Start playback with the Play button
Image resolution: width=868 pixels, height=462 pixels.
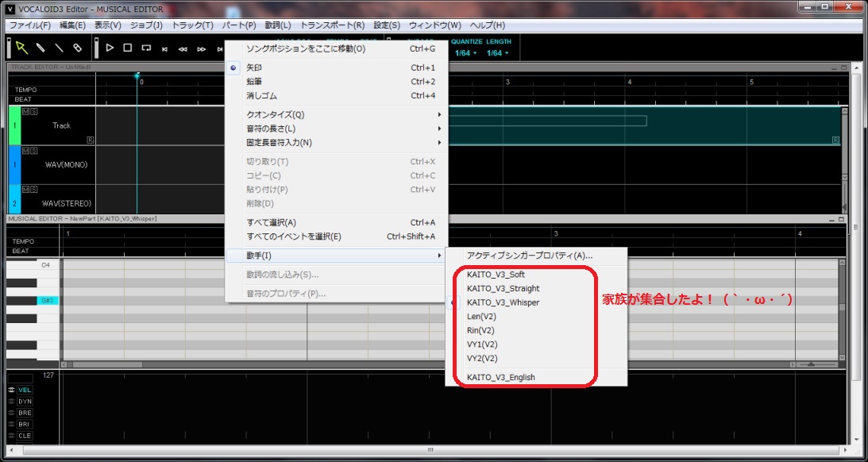[110, 48]
